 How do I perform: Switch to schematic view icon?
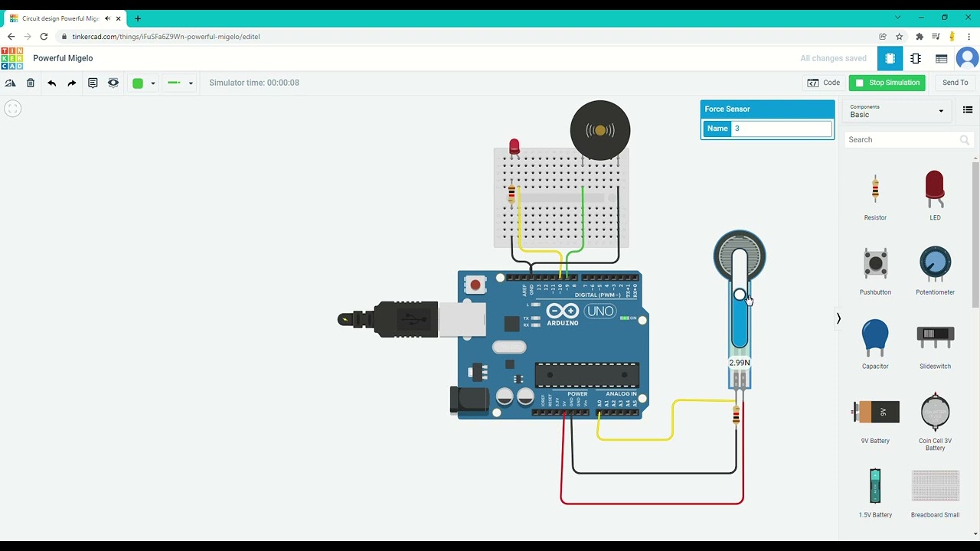click(x=916, y=58)
